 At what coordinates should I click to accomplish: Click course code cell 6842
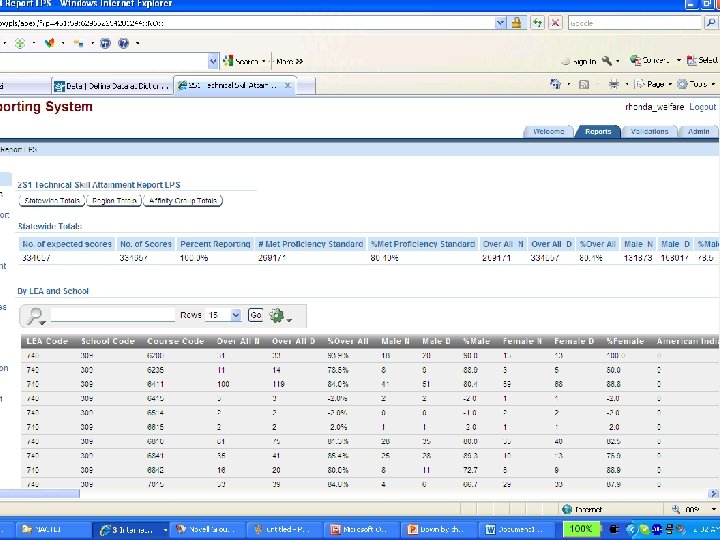click(x=155, y=470)
